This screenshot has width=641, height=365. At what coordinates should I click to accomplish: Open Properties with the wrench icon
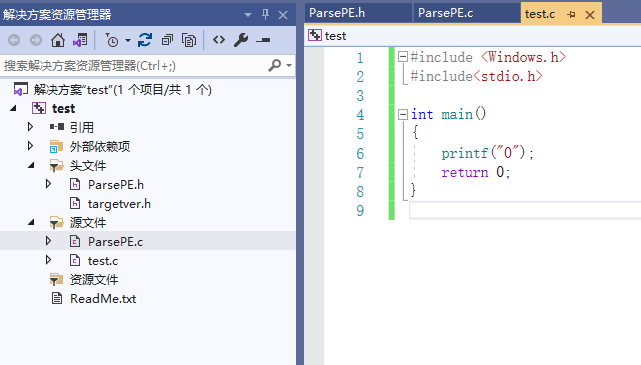241,40
